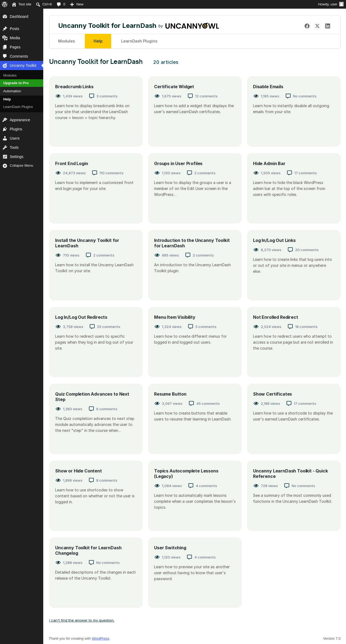The width and height of the screenshot is (346, 644).
Task: Click the "20 articles" count text
Action: (x=166, y=62)
